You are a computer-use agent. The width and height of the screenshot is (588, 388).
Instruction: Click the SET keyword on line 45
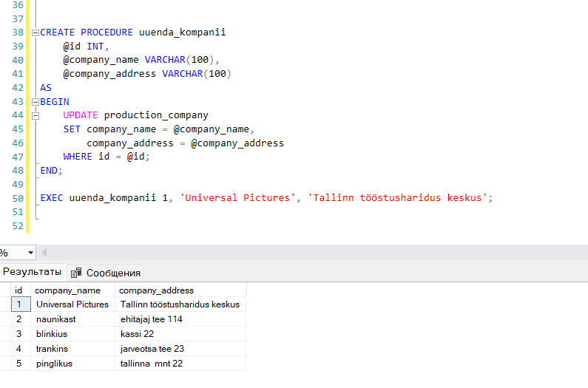click(72, 129)
